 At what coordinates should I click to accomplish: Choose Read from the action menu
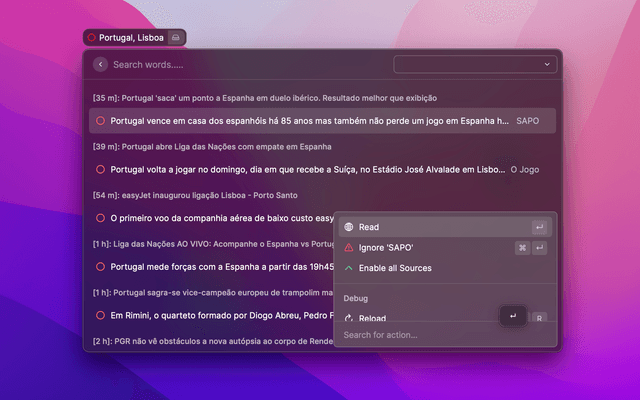(x=420, y=227)
